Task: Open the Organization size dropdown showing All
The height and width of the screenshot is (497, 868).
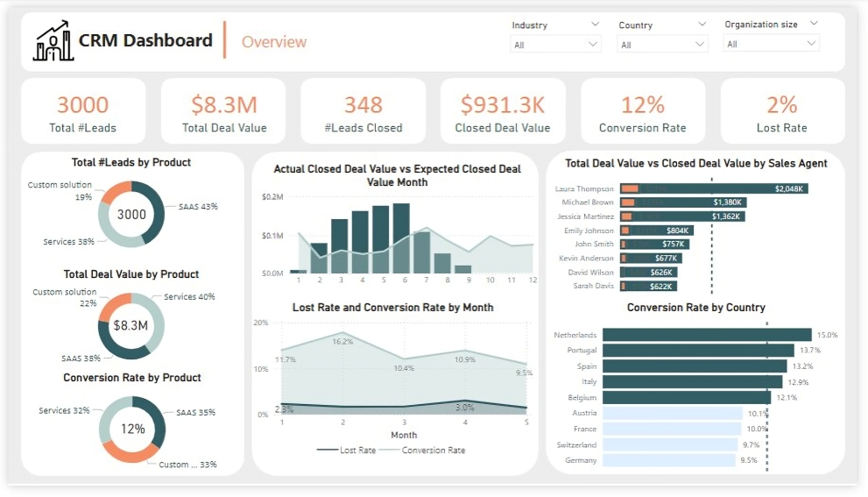Action: coord(771,44)
